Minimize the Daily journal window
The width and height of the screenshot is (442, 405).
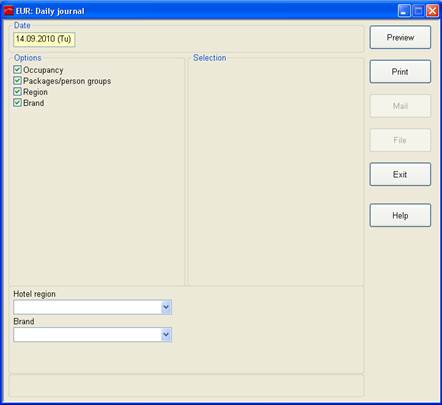coord(404,11)
